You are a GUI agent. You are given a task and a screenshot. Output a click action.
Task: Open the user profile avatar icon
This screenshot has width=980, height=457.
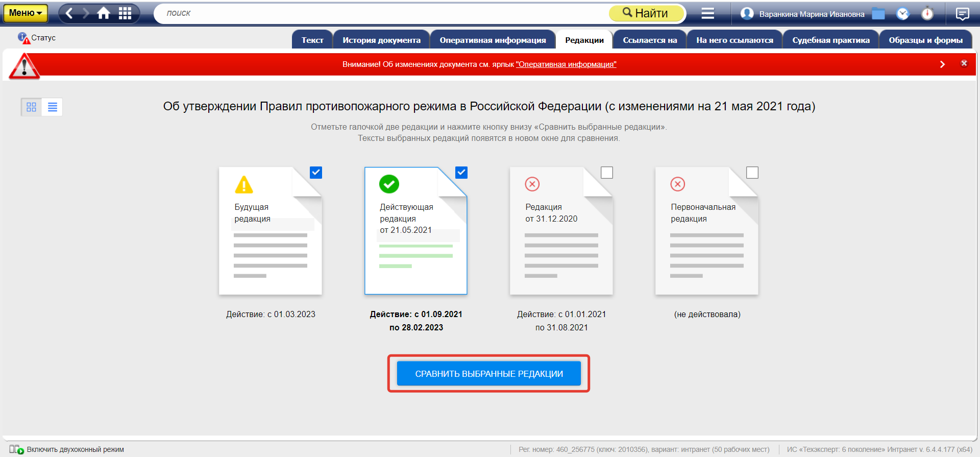[x=747, y=13]
